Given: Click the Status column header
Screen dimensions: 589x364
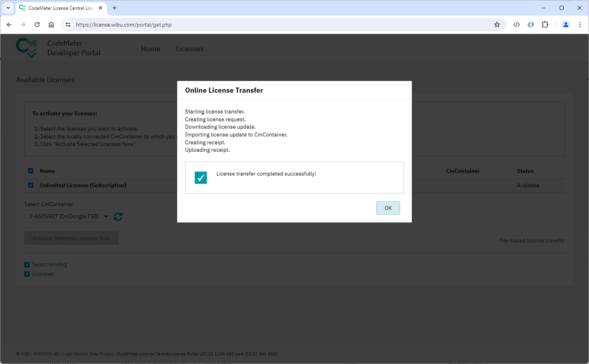Looking at the screenshot, I should (525, 171).
